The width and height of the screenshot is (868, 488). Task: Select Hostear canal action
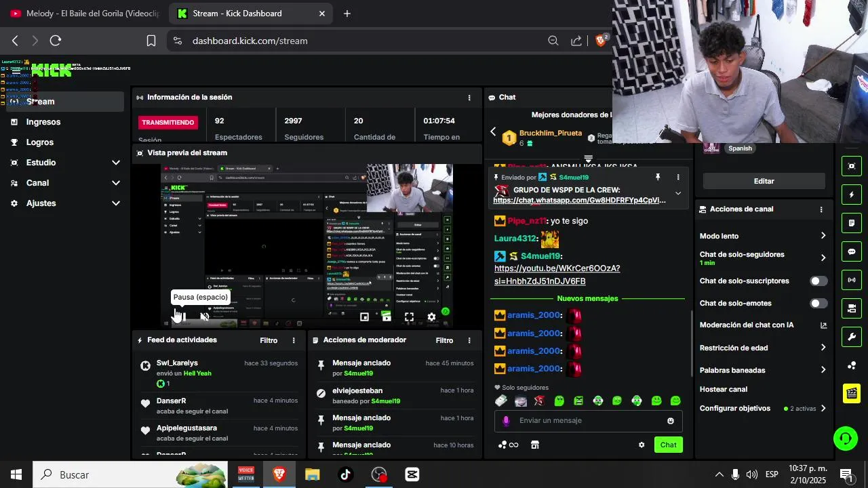pyautogui.click(x=724, y=390)
